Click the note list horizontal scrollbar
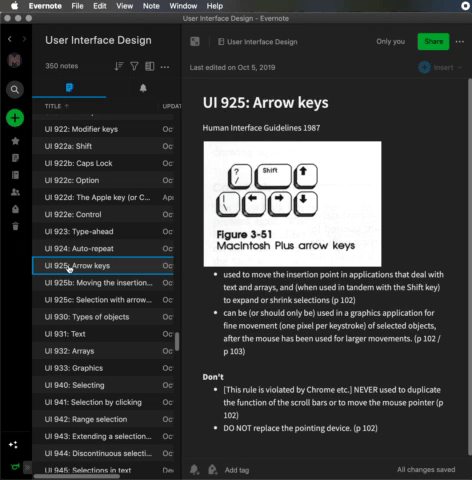This screenshot has height=480, width=472. (x=77, y=477)
